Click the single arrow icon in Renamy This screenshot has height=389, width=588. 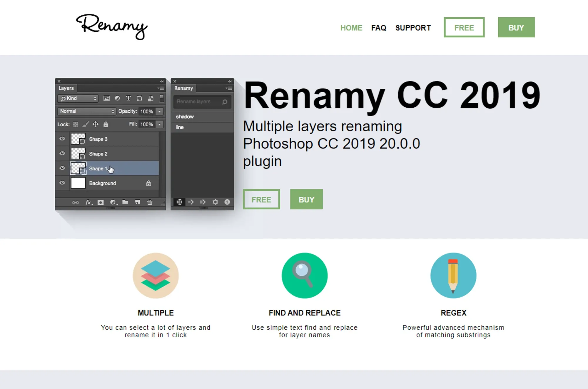pos(191,202)
